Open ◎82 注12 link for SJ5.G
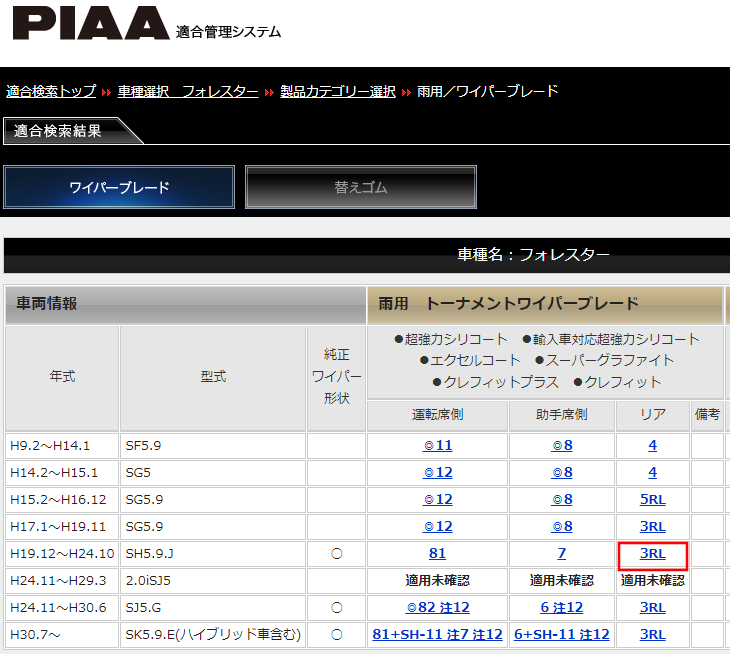 tap(437, 607)
